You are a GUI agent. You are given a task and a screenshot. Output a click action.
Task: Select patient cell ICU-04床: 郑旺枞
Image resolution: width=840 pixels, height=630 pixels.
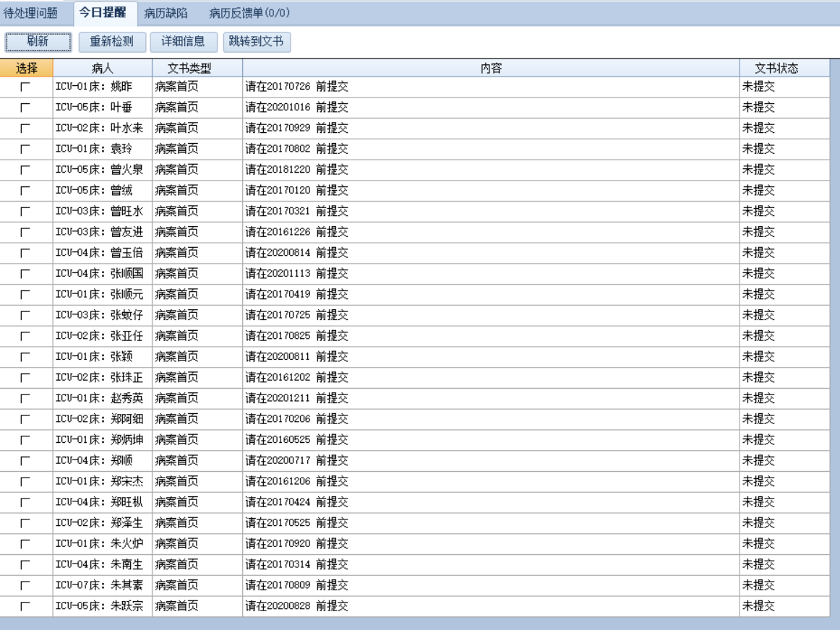pyautogui.click(x=103, y=503)
